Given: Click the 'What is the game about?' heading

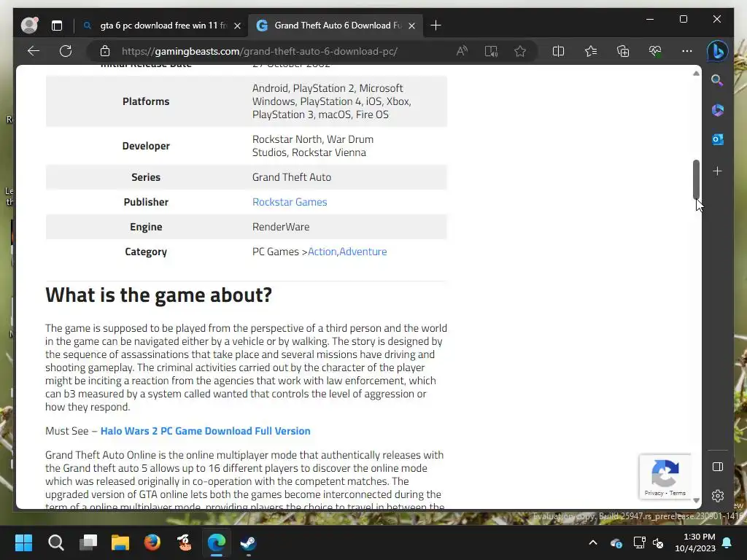Looking at the screenshot, I should pyautogui.click(x=158, y=295).
